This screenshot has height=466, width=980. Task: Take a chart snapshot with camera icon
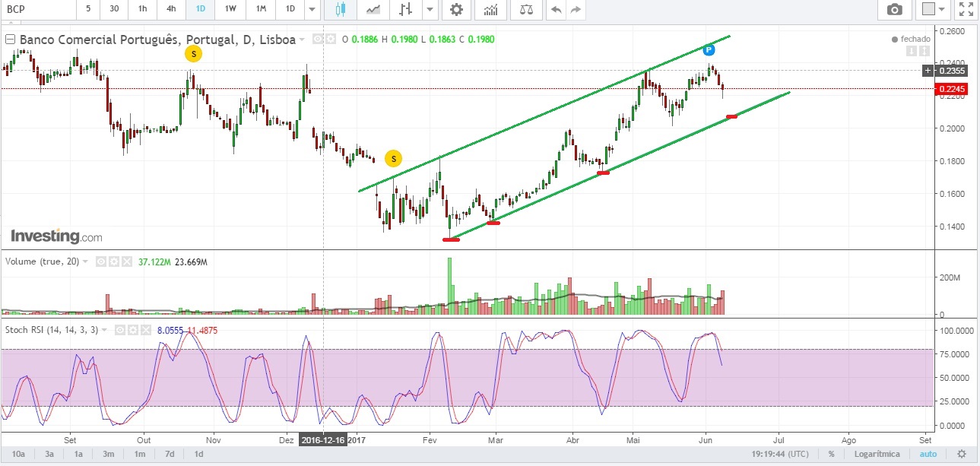click(x=895, y=9)
